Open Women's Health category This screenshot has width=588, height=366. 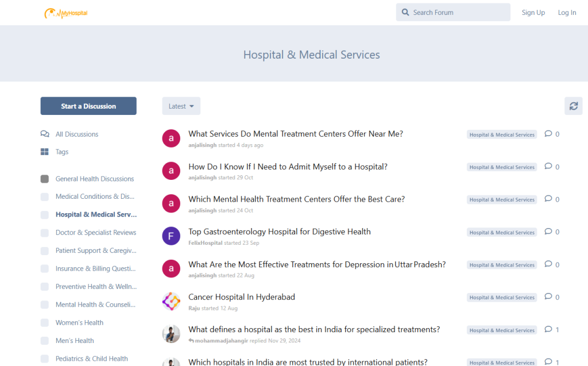79,322
